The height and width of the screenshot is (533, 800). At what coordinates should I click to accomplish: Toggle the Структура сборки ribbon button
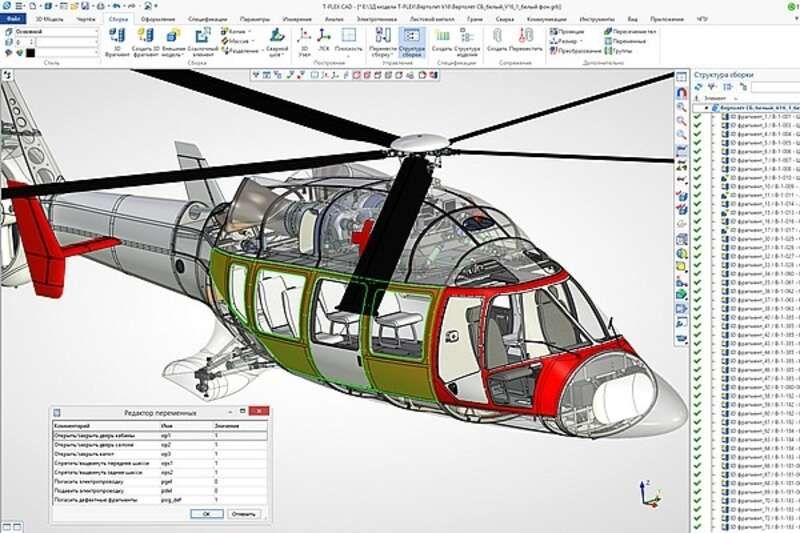(x=411, y=39)
